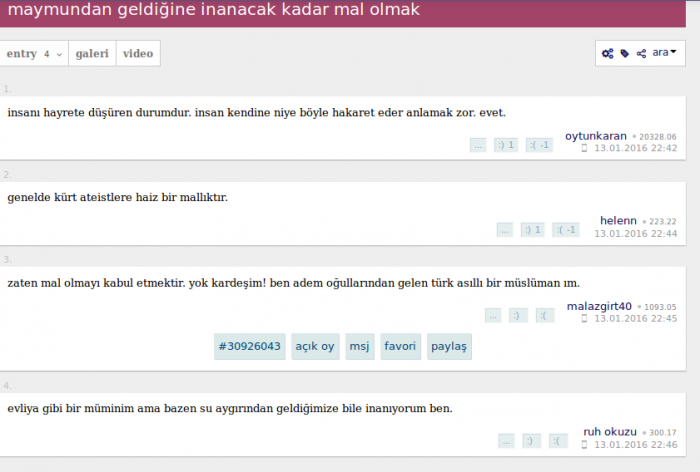Downvote ruh okuzu's entry with the frown button
The height and width of the screenshot is (472, 700).
coord(558,441)
